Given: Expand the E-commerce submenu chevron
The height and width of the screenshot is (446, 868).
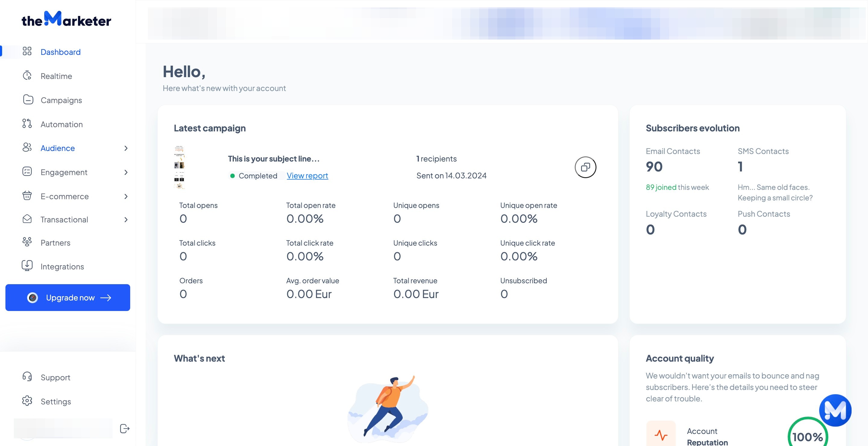Looking at the screenshot, I should click(x=126, y=196).
